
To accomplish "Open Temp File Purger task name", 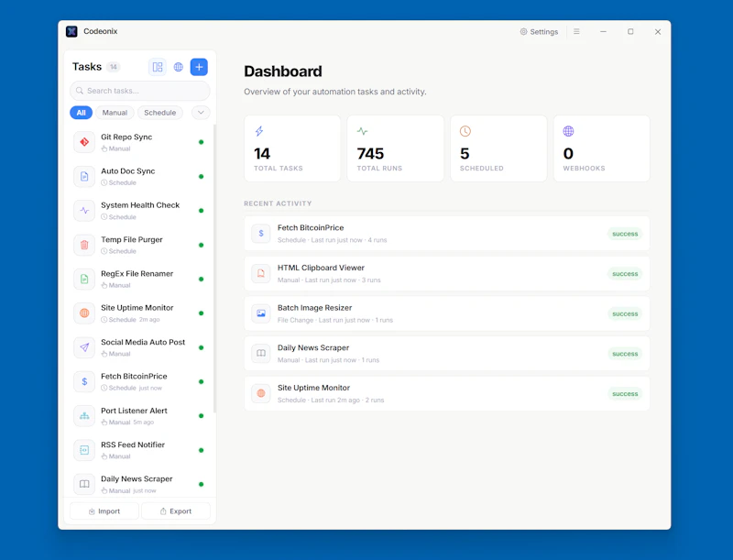I will tap(132, 239).
